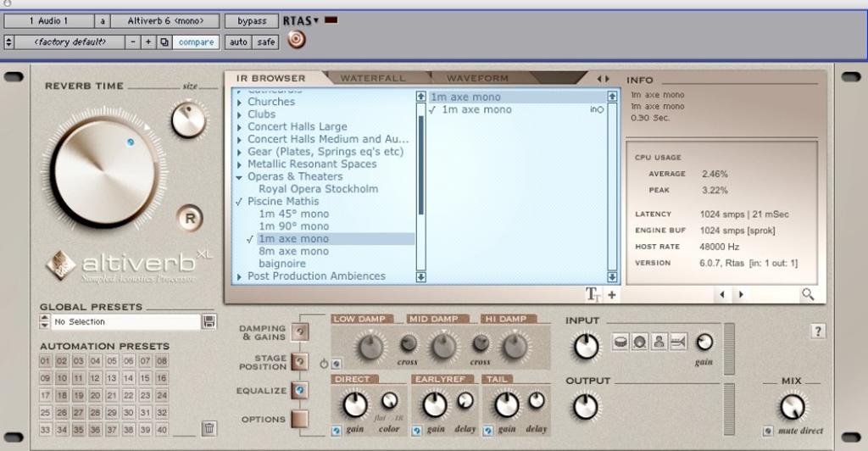Go to previous info page arrow
The image size is (868, 451).
pyautogui.click(x=722, y=295)
